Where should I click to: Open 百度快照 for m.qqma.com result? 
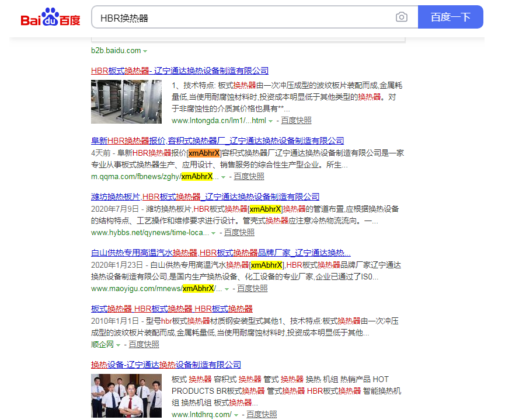point(249,177)
